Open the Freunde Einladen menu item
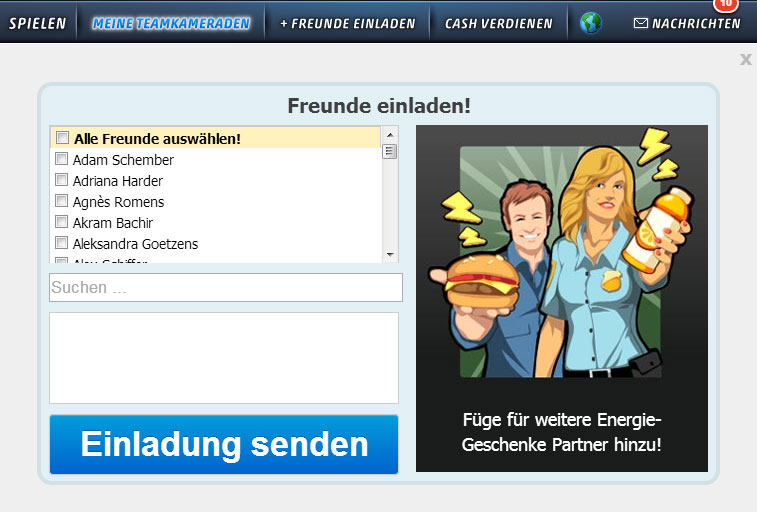This screenshot has height=512, width=757. pyautogui.click(x=348, y=23)
